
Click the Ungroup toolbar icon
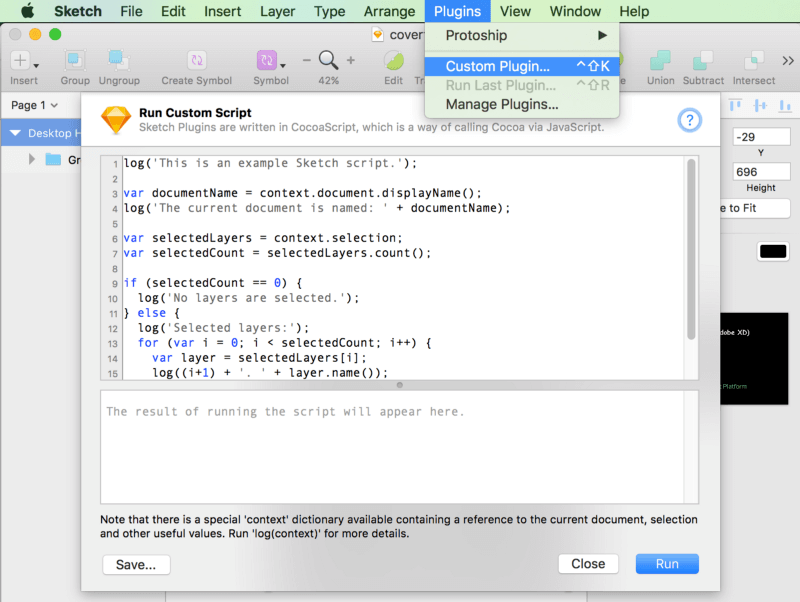[x=119, y=62]
